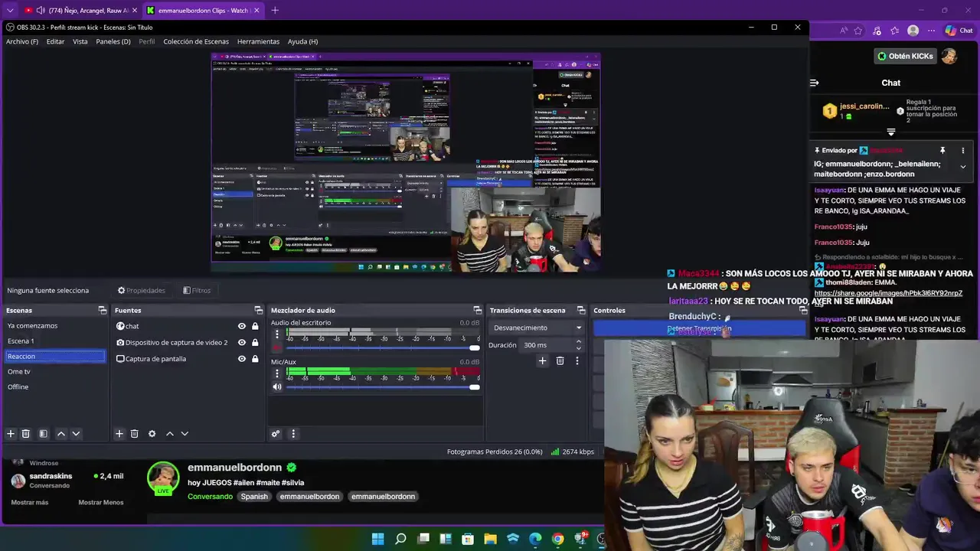Image resolution: width=980 pixels, height=551 pixels.
Task: Click Mostrar Menos in sidebar
Action: (100, 502)
